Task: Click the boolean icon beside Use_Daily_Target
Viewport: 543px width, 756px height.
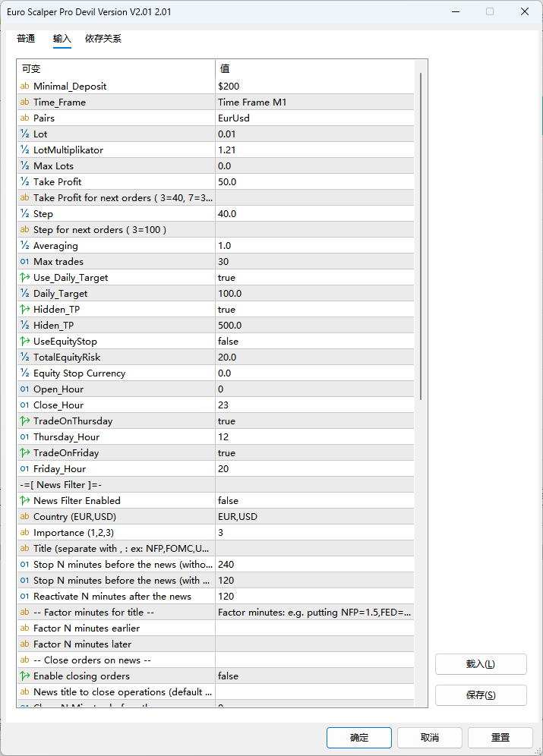Action: click(x=24, y=278)
